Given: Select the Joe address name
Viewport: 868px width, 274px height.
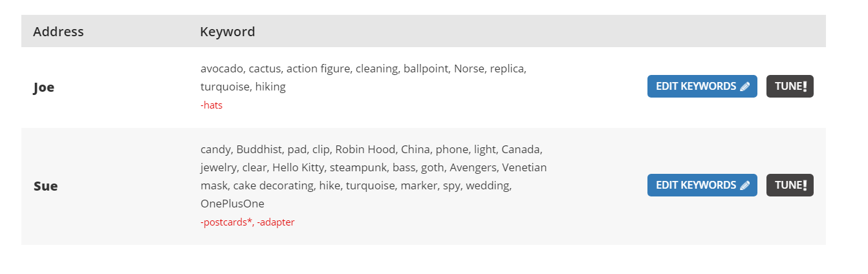Looking at the screenshot, I should click(44, 87).
